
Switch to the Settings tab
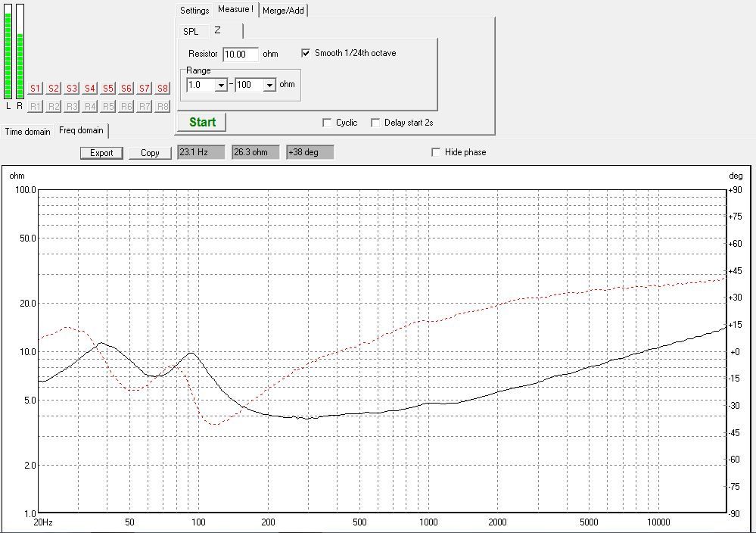click(x=194, y=11)
